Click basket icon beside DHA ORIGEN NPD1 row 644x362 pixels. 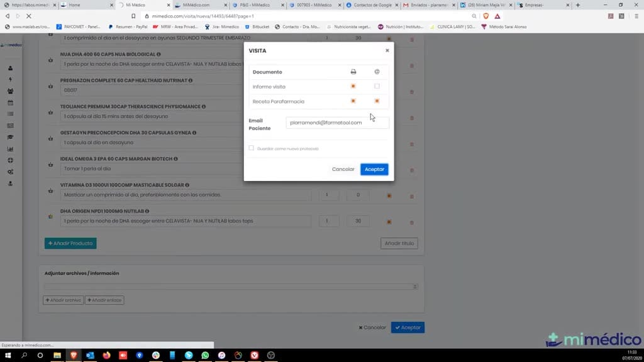tap(50, 217)
